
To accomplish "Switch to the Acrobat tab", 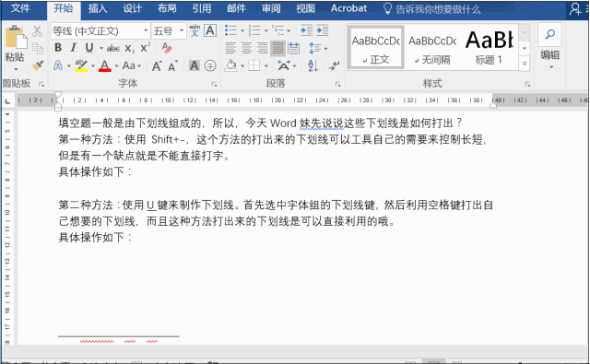I will (348, 8).
